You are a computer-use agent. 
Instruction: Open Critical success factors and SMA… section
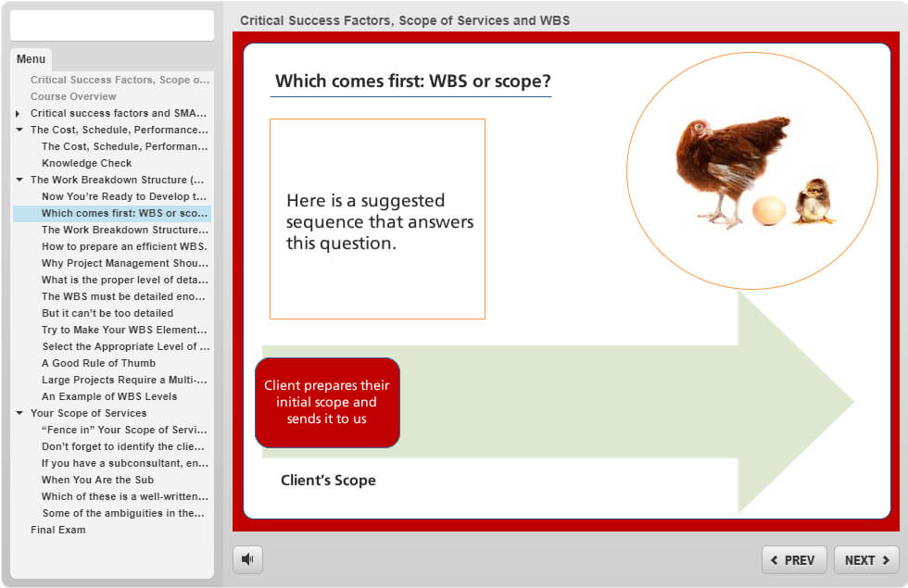point(119,113)
